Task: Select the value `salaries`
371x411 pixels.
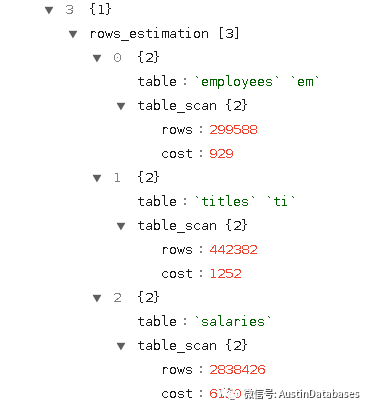Action: pyautogui.click(x=233, y=321)
